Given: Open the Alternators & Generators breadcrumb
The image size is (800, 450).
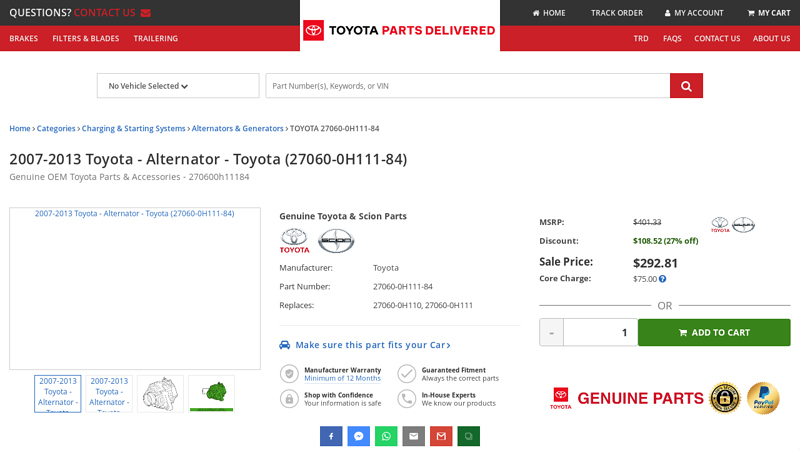Looking at the screenshot, I should click(236, 128).
